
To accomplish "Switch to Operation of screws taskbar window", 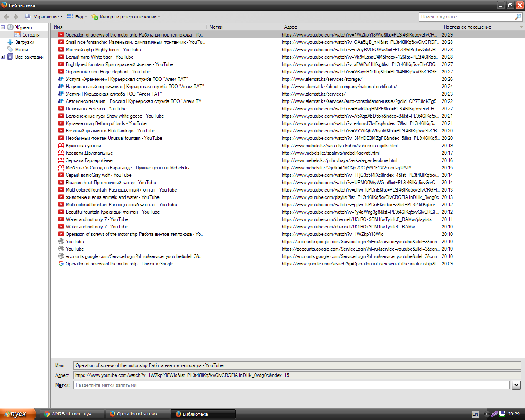I will point(137,414).
